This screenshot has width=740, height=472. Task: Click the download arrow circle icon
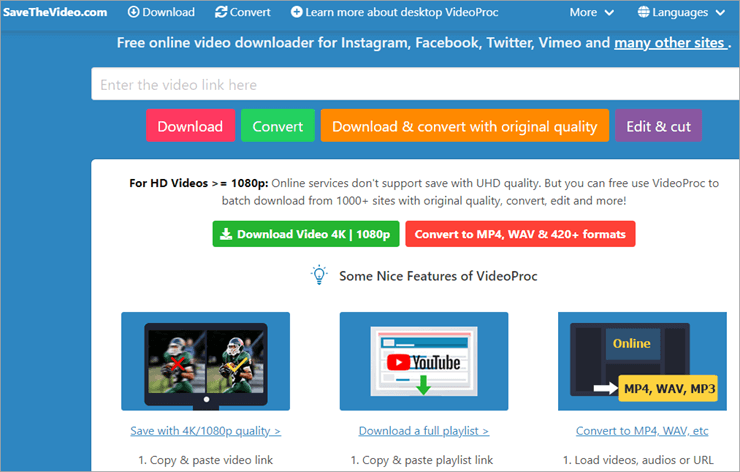pos(134,12)
